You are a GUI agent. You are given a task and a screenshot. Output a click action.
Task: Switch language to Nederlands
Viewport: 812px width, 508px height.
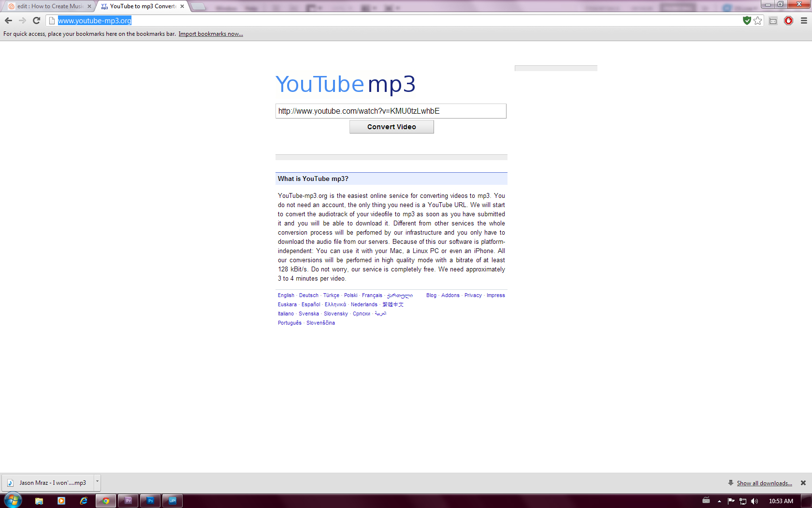(x=364, y=304)
